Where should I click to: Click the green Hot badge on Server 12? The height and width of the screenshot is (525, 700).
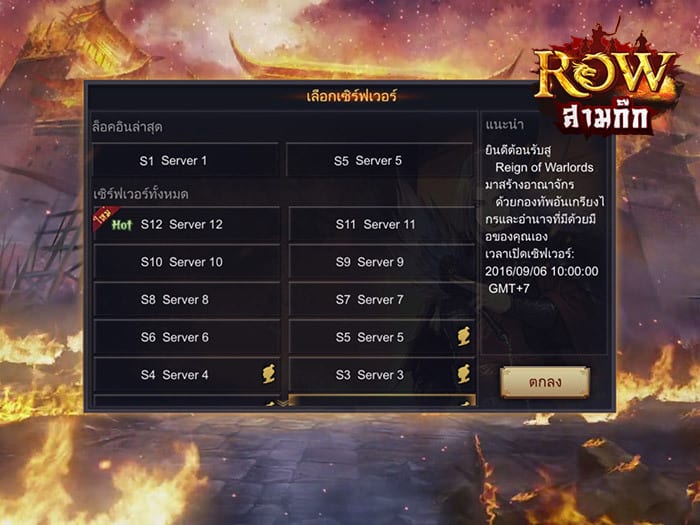tap(122, 225)
